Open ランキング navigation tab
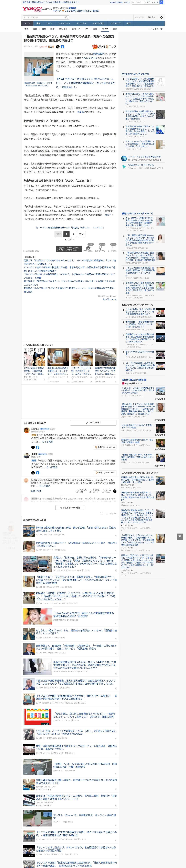This screenshot has width=186, height=868. [115, 24]
